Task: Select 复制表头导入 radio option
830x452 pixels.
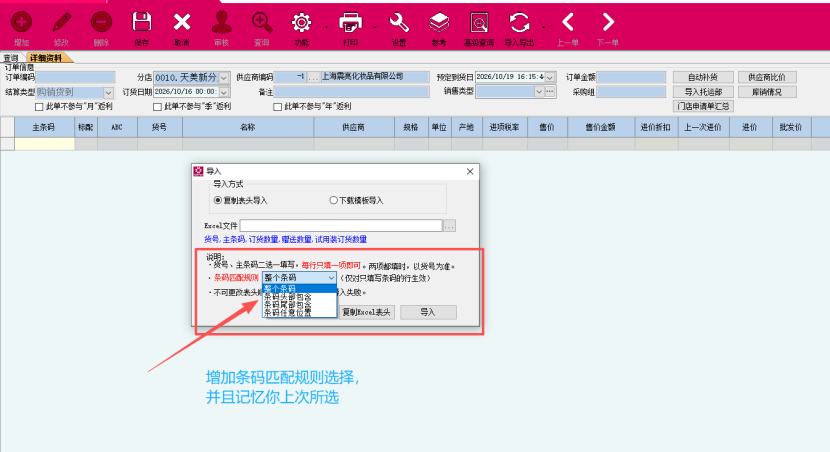Action: (218, 200)
